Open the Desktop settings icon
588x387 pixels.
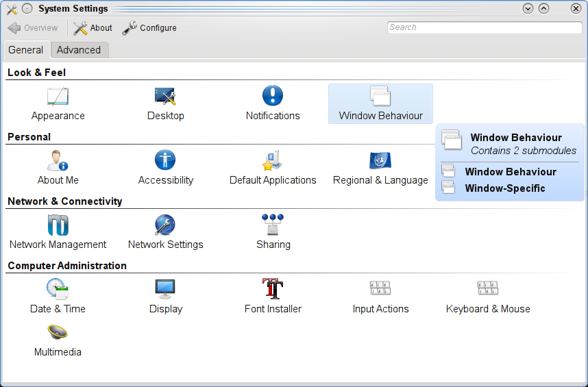(x=165, y=103)
